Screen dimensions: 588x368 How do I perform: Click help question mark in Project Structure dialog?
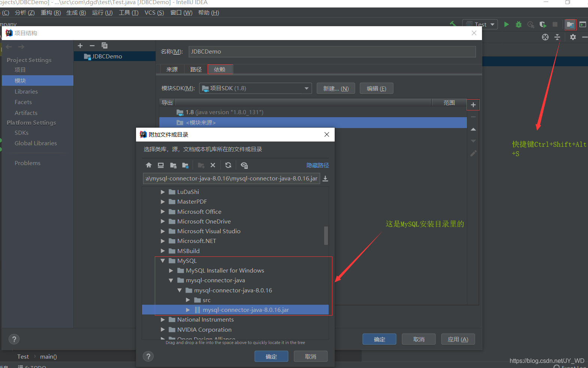point(14,339)
